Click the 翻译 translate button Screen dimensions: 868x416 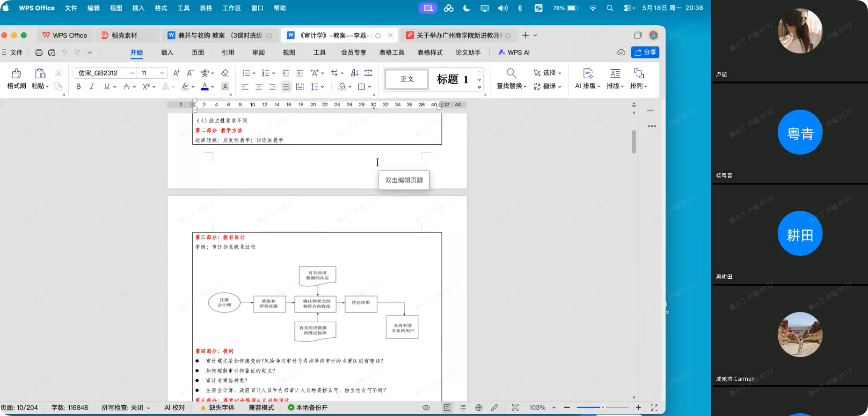[x=547, y=87]
